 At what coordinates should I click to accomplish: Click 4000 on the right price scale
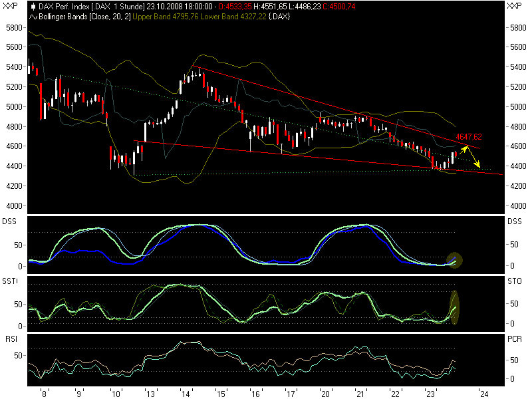[x=518, y=206]
